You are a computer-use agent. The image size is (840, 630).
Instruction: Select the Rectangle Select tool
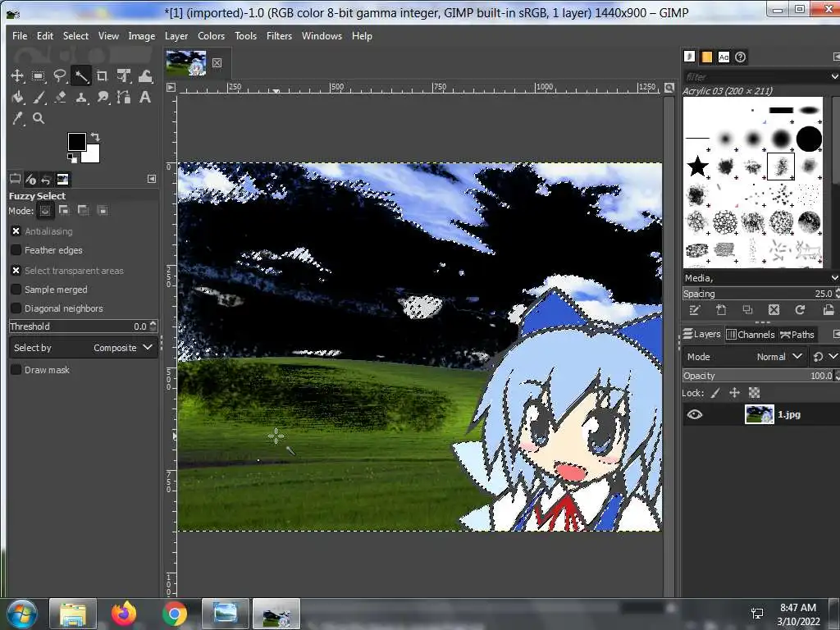(38, 75)
